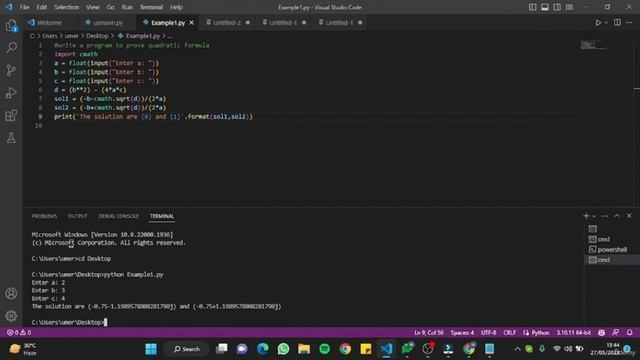Open notifications bell in status bar
Screen dimensions: 640x360
point(630,333)
